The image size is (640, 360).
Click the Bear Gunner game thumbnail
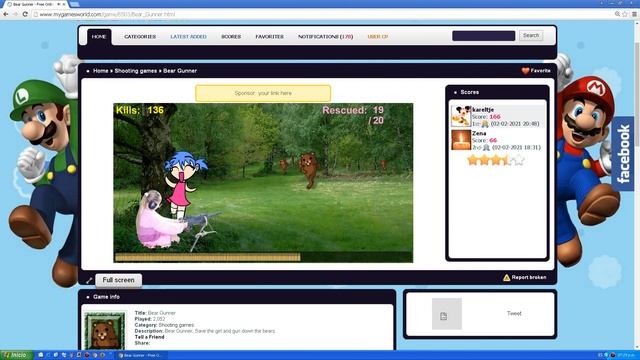tap(104, 331)
